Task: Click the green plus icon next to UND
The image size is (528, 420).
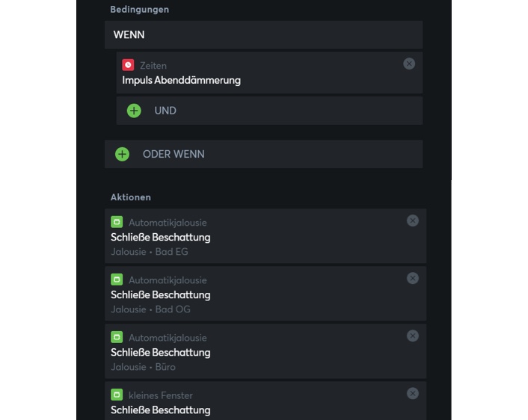Action: (134, 111)
